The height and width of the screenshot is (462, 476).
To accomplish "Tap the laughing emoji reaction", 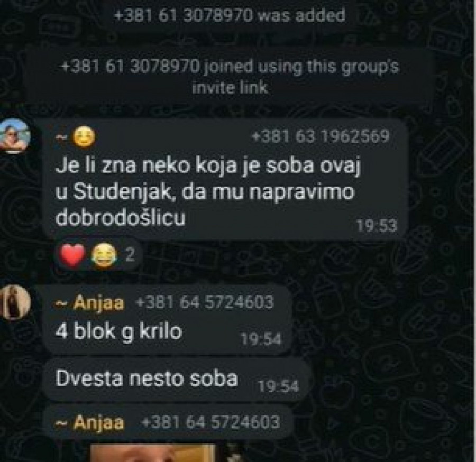I will [x=104, y=256].
